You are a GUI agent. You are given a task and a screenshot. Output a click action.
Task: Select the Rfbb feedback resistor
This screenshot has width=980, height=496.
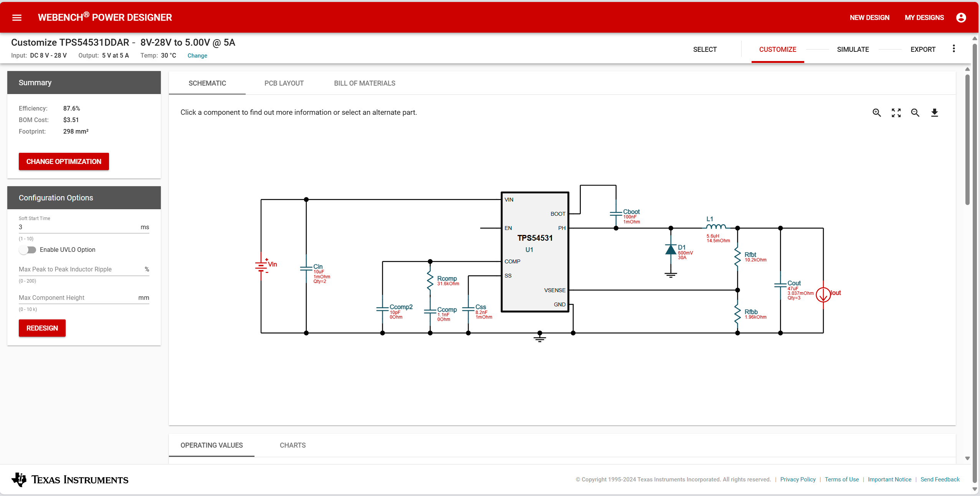pyautogui.click(x=737, y=314)
